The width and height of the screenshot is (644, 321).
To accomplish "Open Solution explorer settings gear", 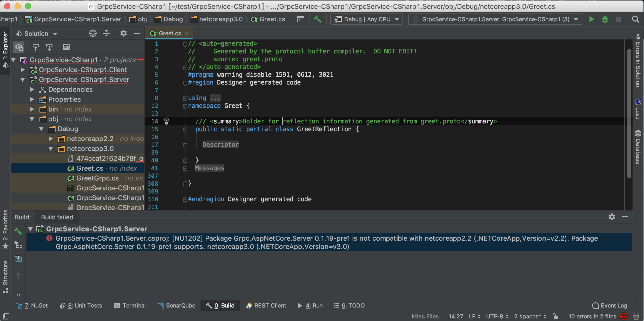I will click(124, 33).
